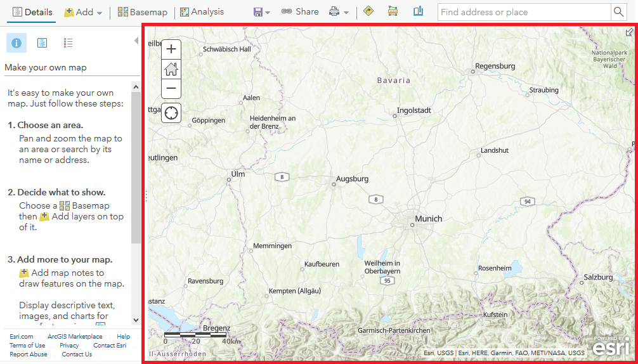Go to default map extent home
The image size is (638, 364).
click(171, 69)
